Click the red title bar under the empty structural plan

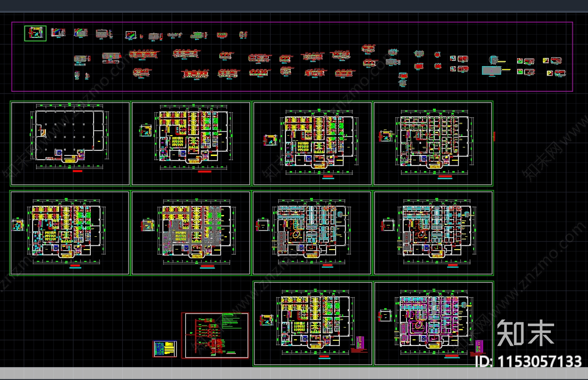point(78,172)
